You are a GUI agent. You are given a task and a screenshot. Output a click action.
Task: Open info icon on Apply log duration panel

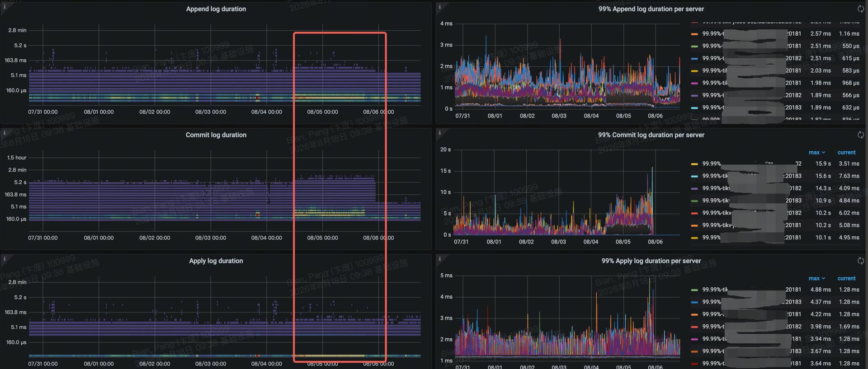pyautogui.click(x=5, y=259)
